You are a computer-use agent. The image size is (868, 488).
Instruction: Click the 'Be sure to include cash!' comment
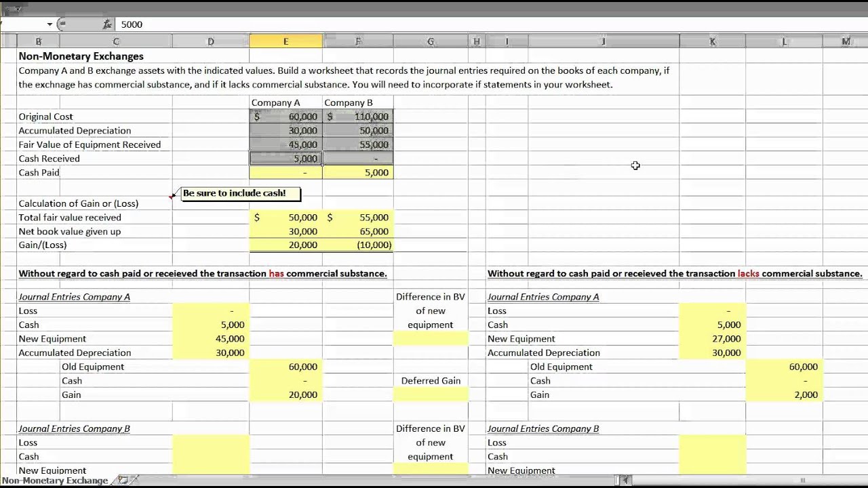click(x=239, y=193)
